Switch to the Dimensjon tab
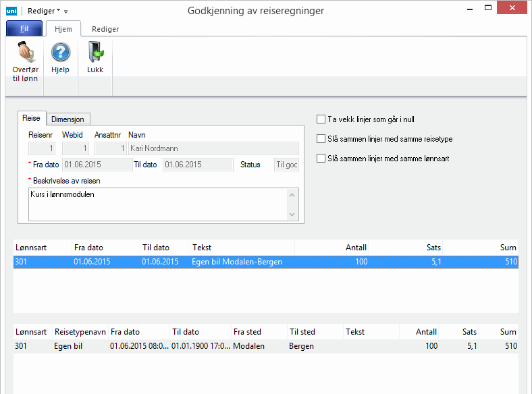The image size is (532, 394). click(68, 119)
